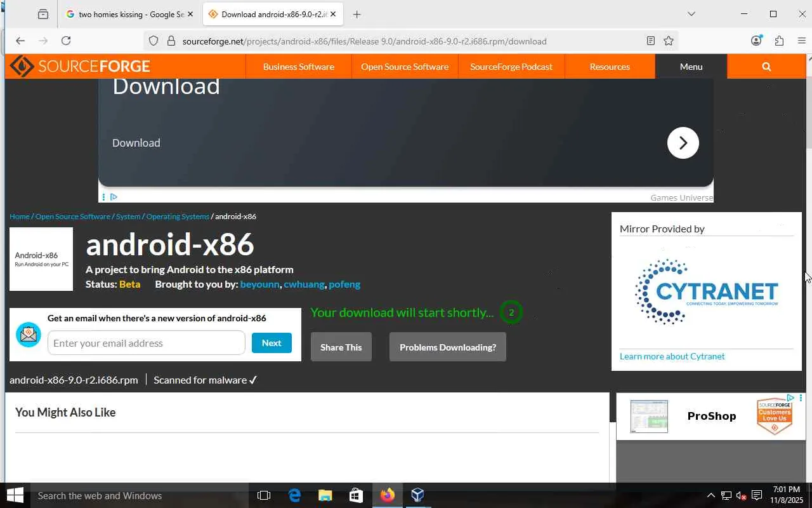812x508 pixels.
Task: Click the network icon in system tray
Action: click(x=726, y=495)
